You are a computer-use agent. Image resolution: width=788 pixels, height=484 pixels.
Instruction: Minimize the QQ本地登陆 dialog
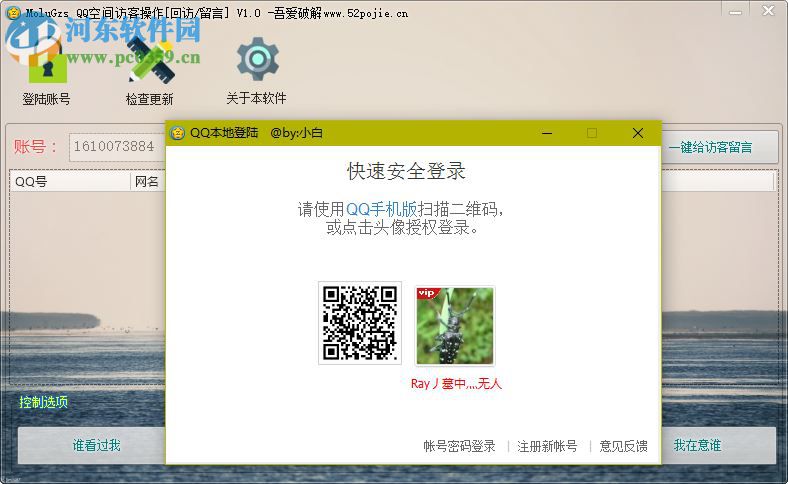click(547, 133)
